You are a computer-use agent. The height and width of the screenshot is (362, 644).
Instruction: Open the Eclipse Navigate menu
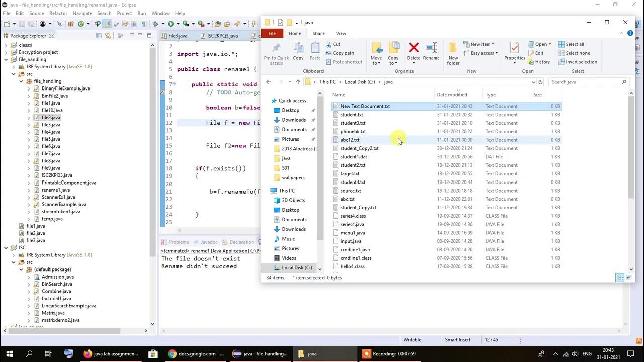[x=82, y=13]
